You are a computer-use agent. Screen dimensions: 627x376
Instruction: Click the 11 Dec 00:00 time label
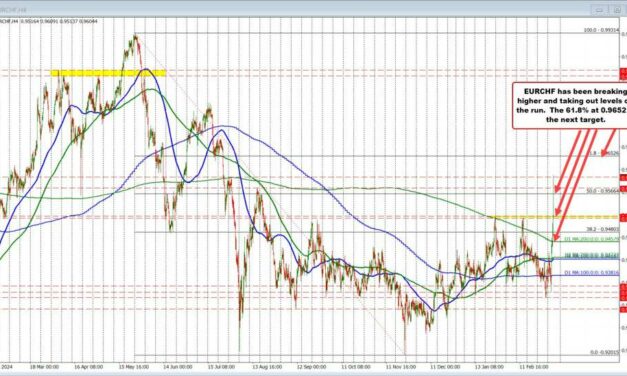pos(445,366)
